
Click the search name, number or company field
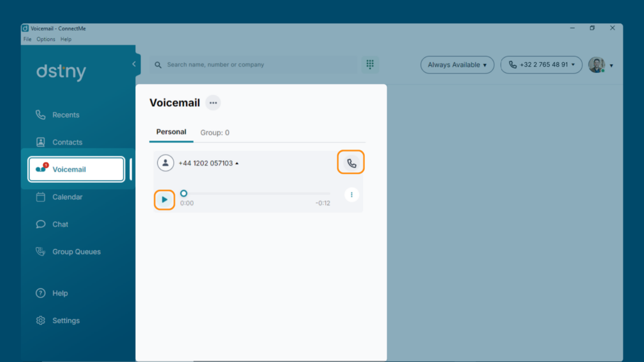click(x=253, y=65)
